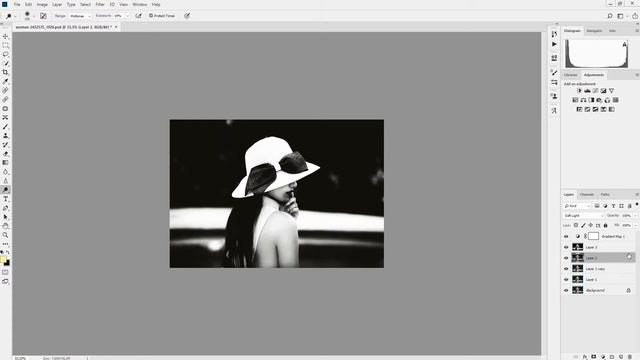
Task: Select the Hand tool
Action: (x=5, y=226)
